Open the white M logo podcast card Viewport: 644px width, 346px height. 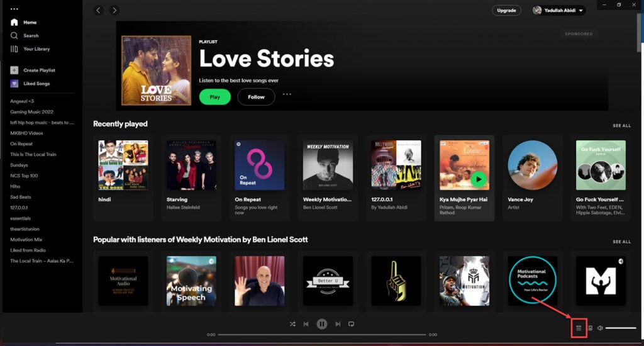[601, 281]
